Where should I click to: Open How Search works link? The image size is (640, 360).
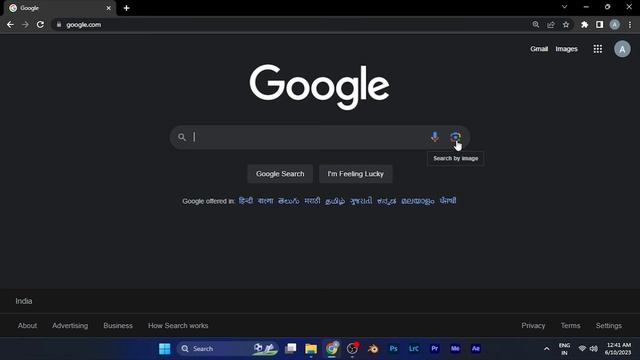click(178, 326)
